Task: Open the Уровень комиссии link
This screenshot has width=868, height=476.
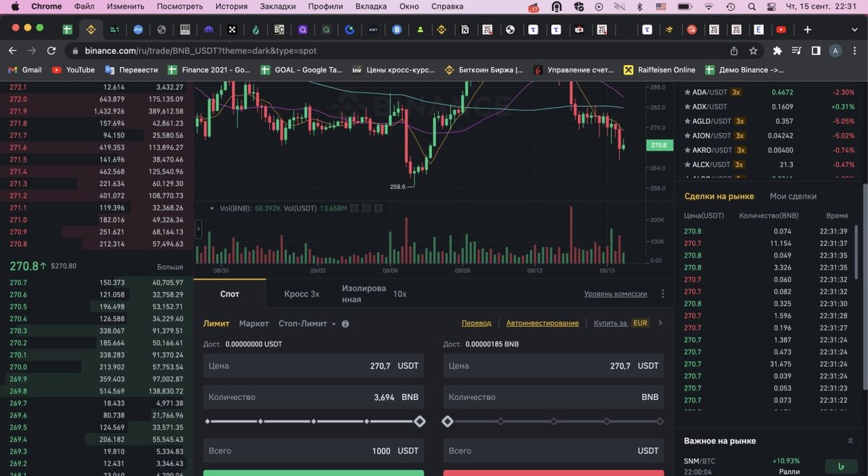Action: 616,294
